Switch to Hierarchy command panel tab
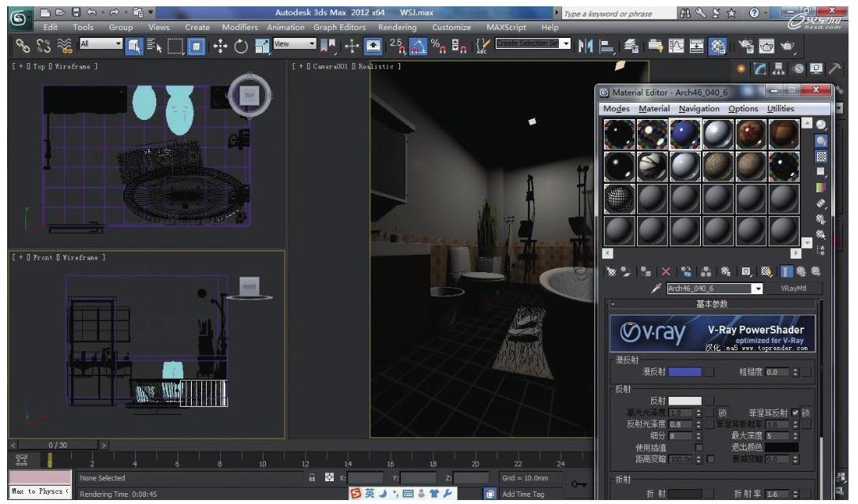Screen dimensions: 858x504 tap(777, 69)
